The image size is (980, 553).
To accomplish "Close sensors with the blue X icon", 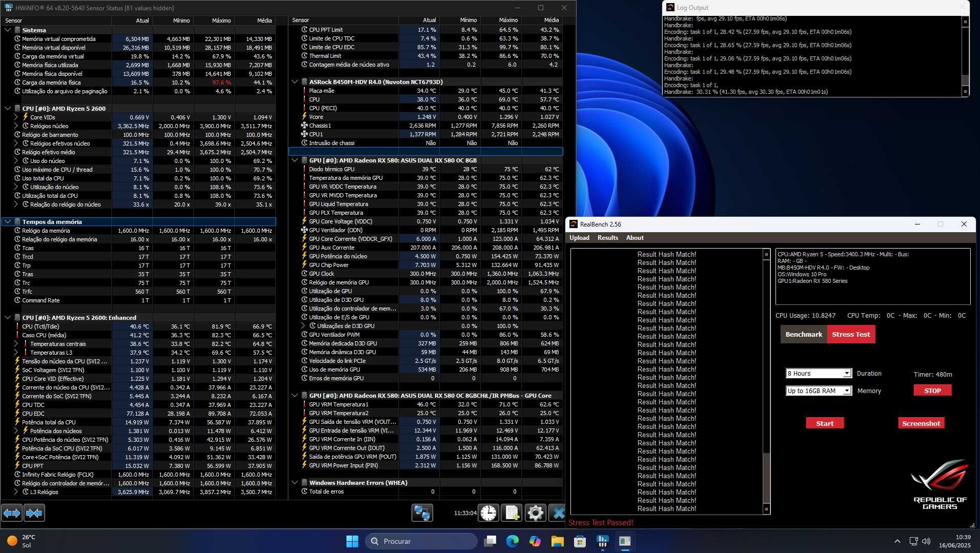I will click(557, 513).
